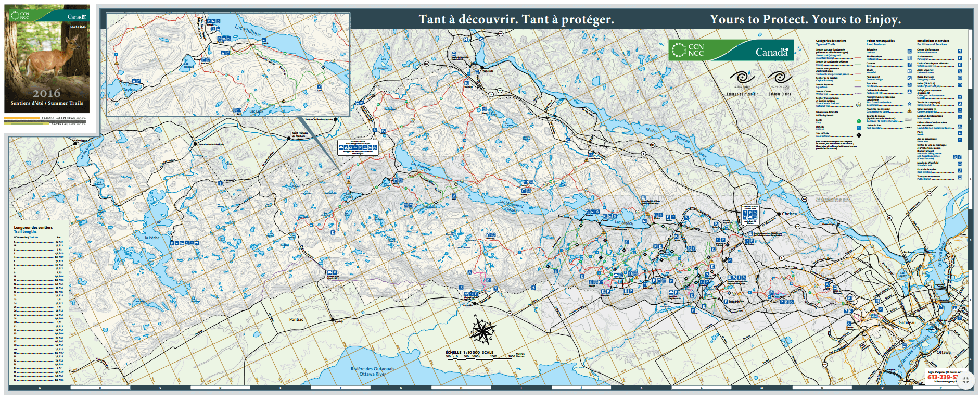Image resolution: width=980 pixels, height=398 pixels.
Task: Click the parcdelagatineau.gc.ca link under the cover
Action: coord(63,118)
